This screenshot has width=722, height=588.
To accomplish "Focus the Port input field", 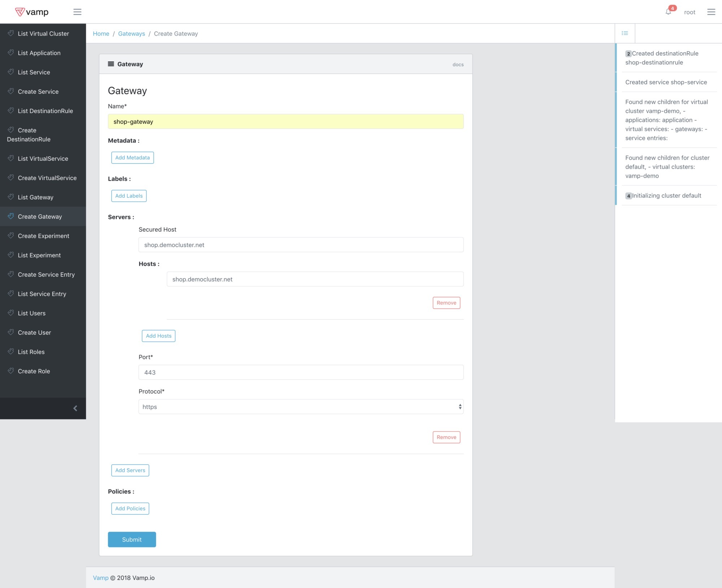I will click(x=301, y=372).
